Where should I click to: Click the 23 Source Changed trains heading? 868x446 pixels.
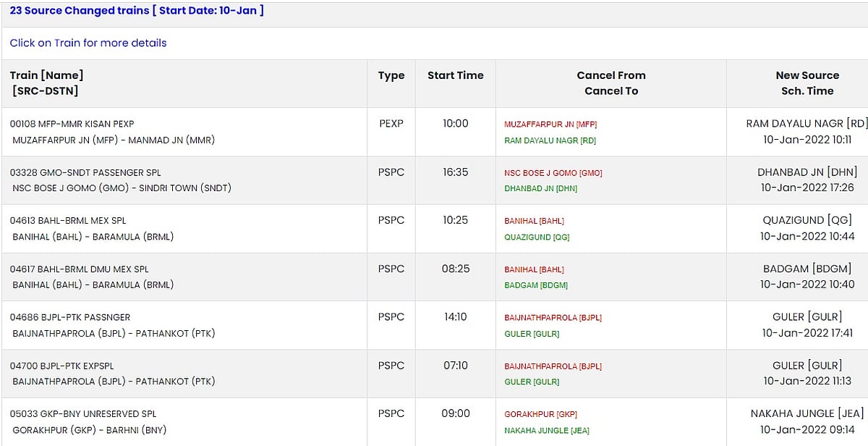click(x=137, y=11)
